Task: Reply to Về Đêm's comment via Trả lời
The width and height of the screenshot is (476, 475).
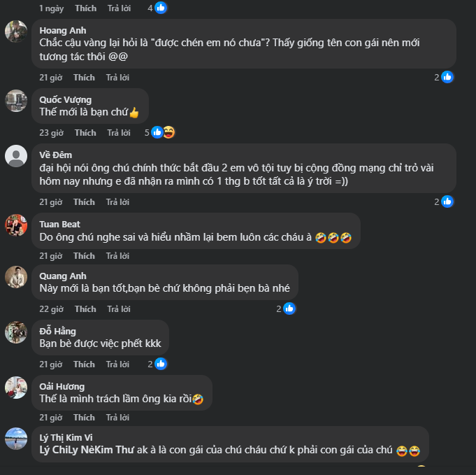Action: tap(118, 202)
